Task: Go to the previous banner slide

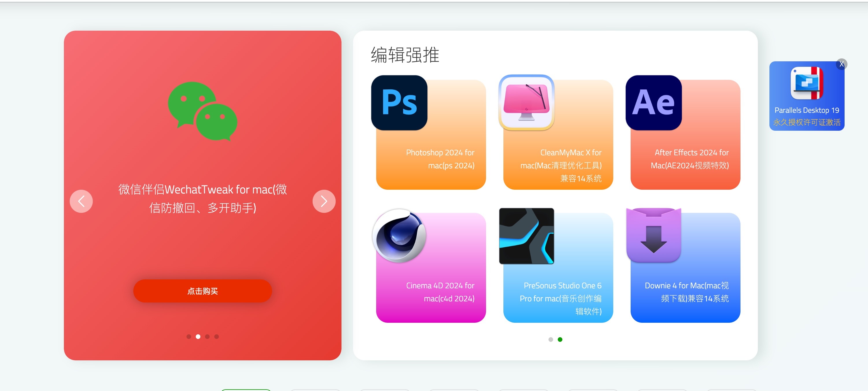Action: point(81,201)
